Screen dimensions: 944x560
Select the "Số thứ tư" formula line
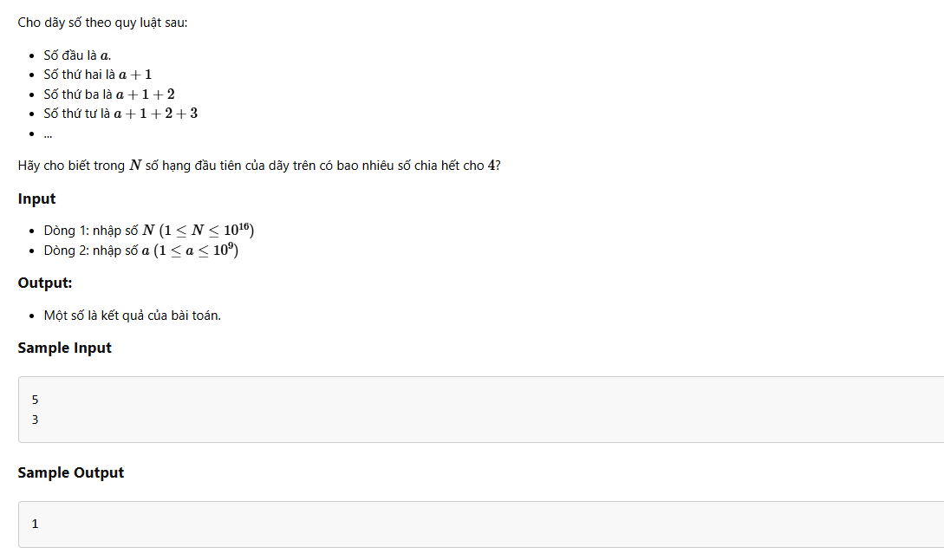(x=120, y=114)
